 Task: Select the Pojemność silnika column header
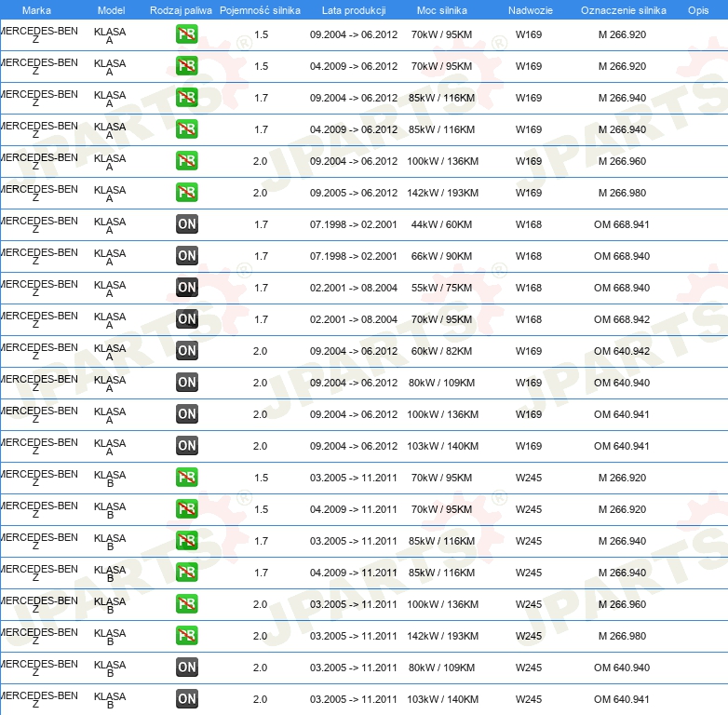[x=260, y=10]
